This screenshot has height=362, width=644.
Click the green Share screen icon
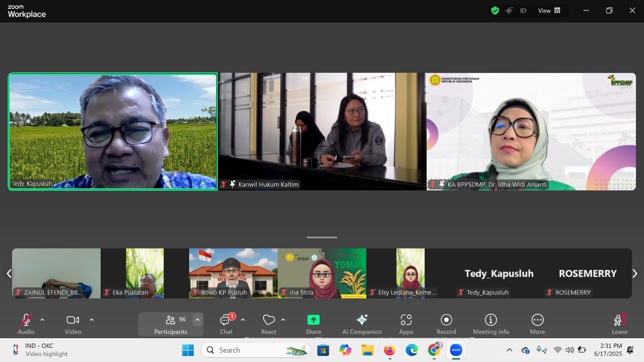313,320
